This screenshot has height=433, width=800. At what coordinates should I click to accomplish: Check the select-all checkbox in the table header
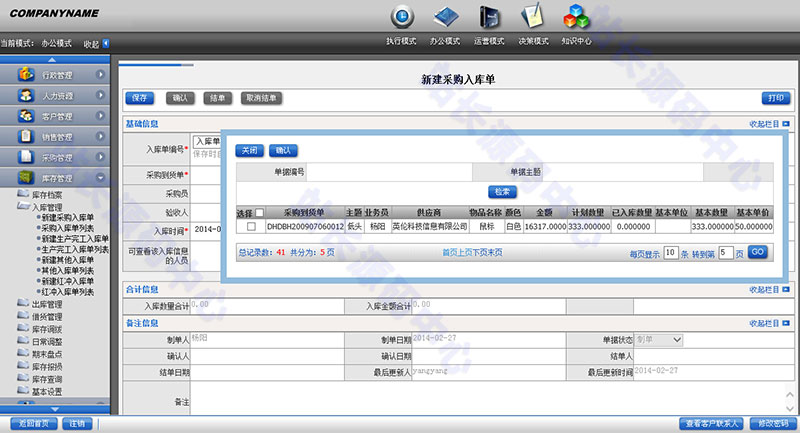coord(260,213)
